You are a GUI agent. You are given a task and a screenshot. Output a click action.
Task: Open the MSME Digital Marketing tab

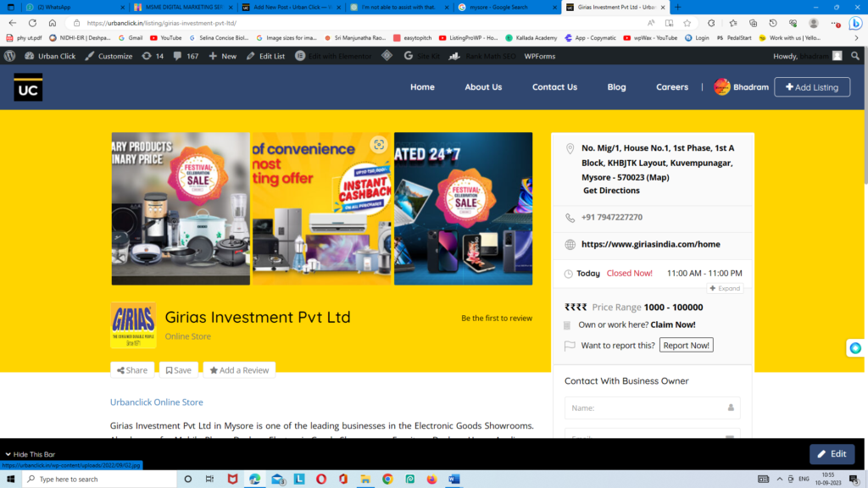(184, 7)
